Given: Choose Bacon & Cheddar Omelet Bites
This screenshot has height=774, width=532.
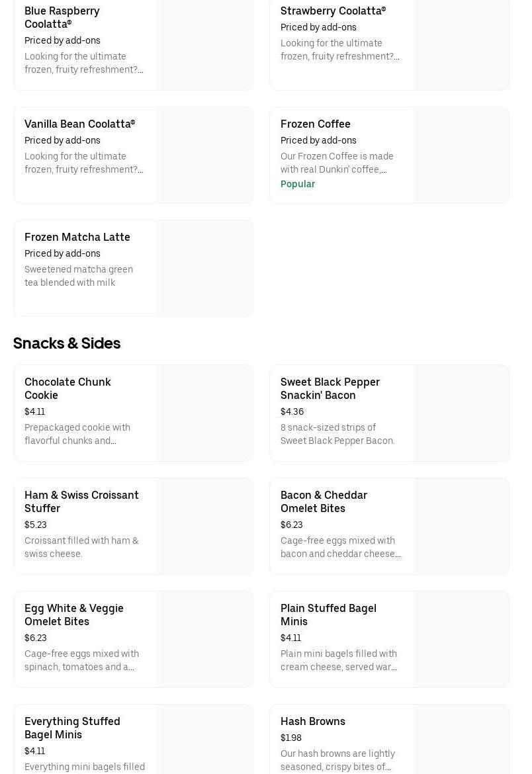Looking at the screenshot, I should coord(324,501).
